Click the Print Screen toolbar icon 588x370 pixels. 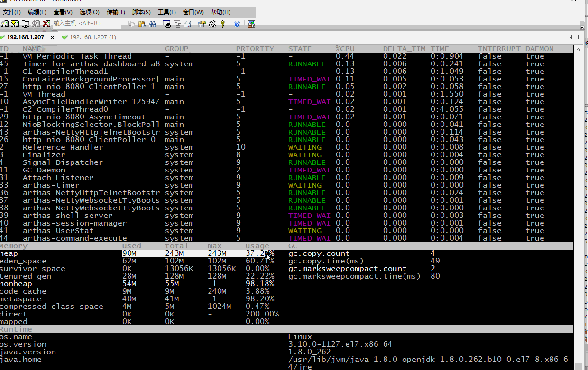[167, 24]
